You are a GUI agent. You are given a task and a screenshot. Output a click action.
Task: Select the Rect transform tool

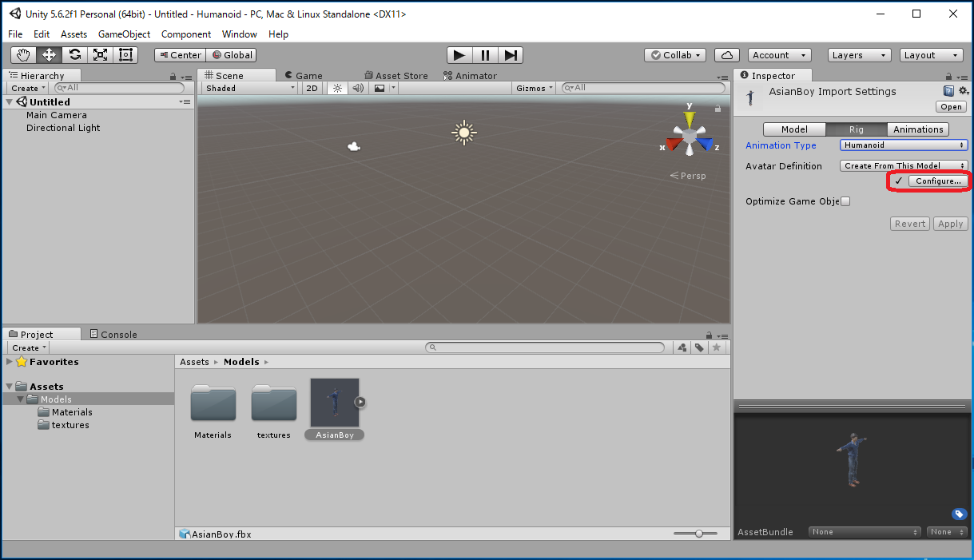[x=125, y=55]
